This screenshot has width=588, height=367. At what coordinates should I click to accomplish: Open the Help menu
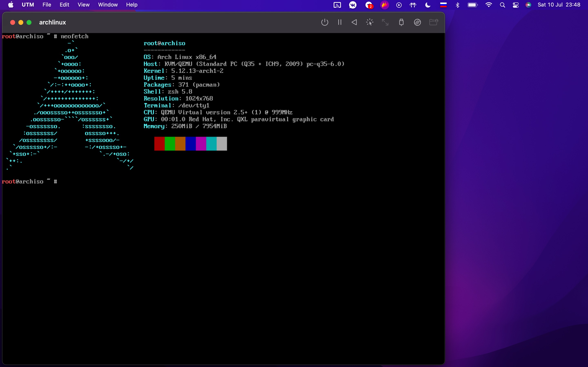coord(132,5)
